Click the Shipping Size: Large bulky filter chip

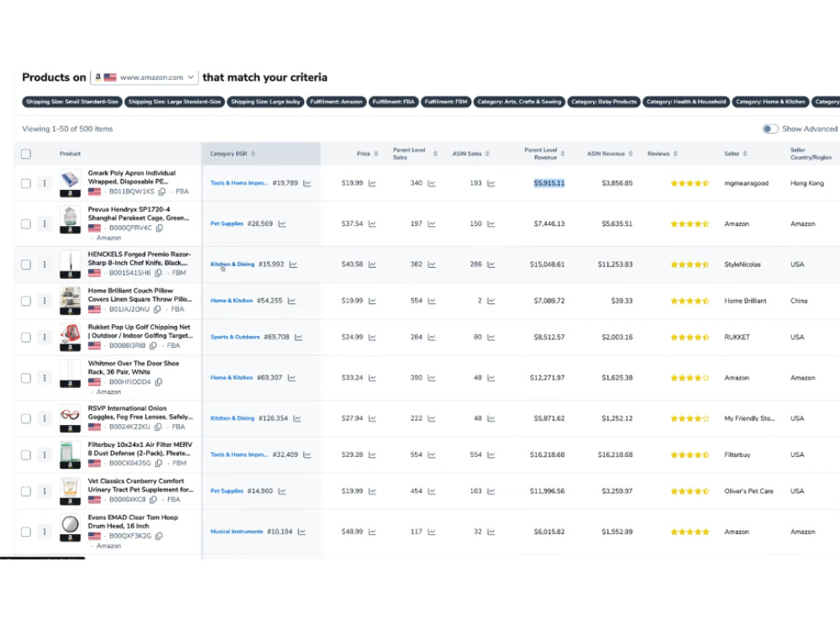click(265, 102)
